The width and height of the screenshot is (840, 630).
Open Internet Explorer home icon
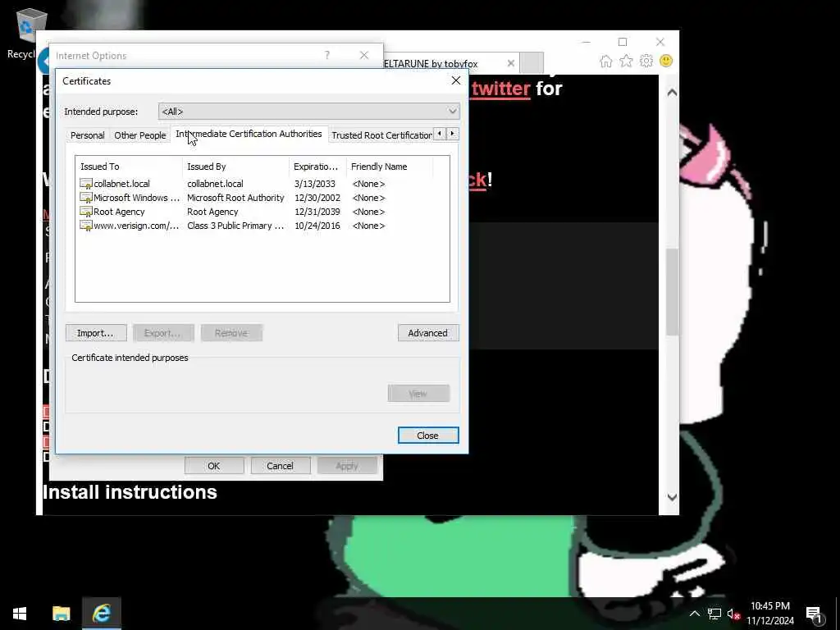[x=606, y=61]
